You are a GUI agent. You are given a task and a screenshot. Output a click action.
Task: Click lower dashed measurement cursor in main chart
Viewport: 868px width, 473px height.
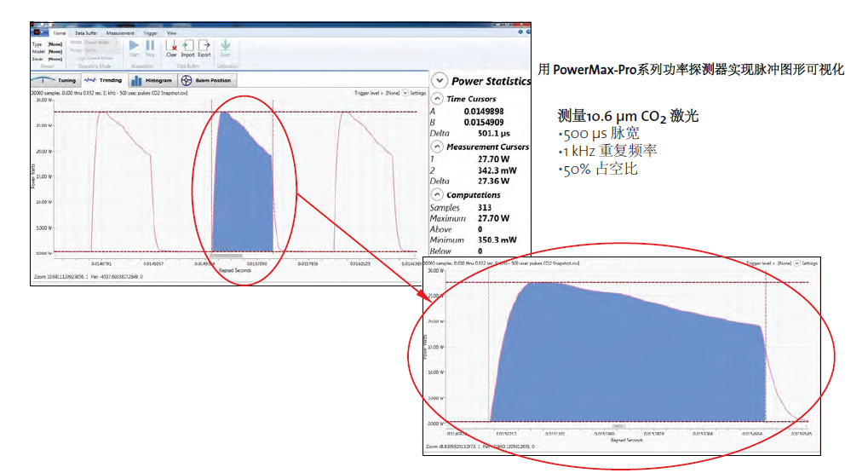click(x=235, y=251)
